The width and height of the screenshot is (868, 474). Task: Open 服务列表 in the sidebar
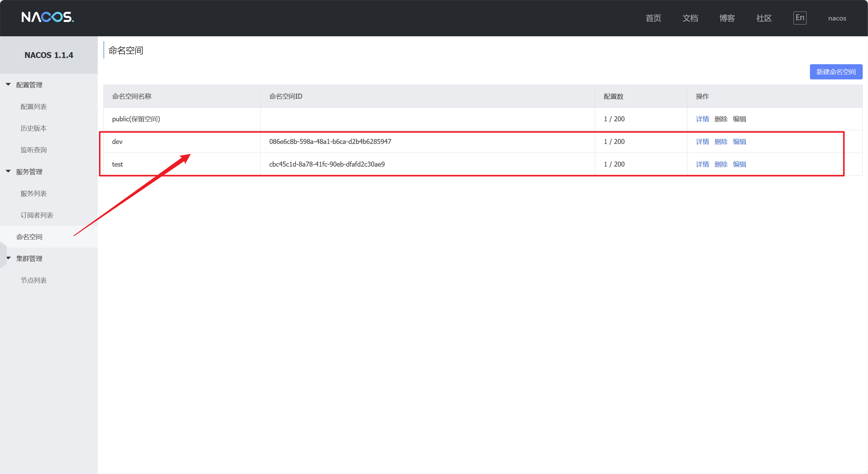pos(34,193)
